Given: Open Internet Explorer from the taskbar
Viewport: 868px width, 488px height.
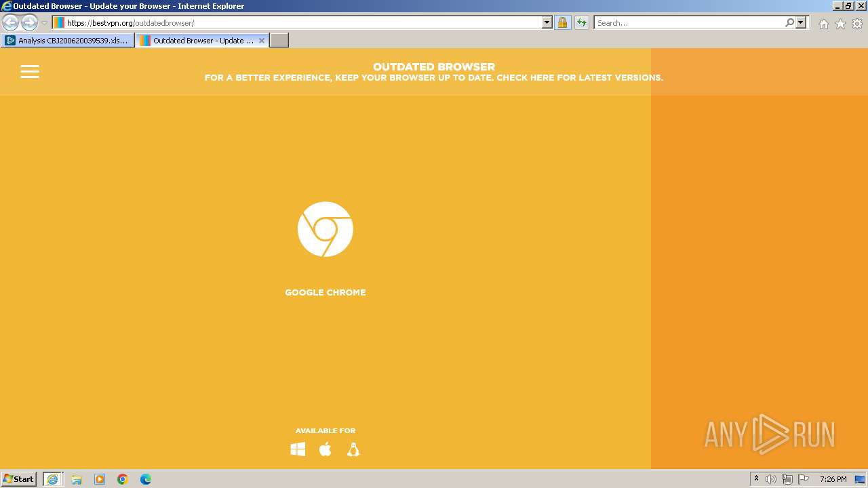Looking at the screenshot, I should [x=53, y=479].
